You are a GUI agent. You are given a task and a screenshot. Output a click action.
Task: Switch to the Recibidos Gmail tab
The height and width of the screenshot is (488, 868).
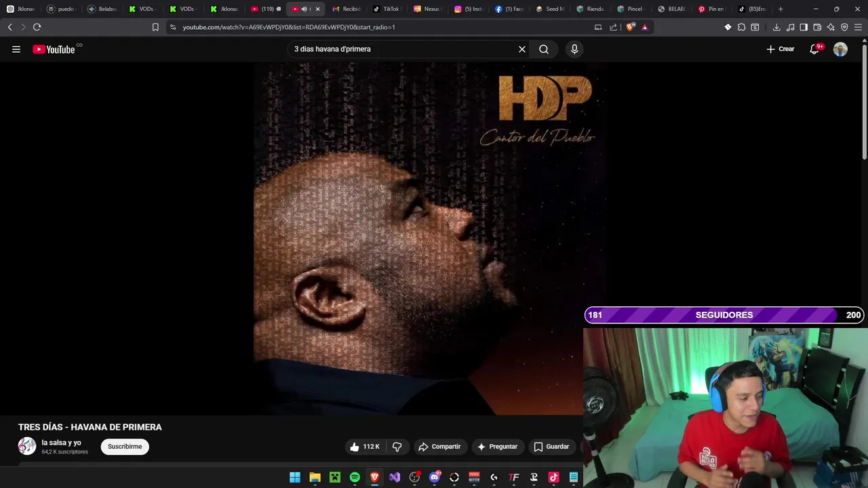(x=347, y=9)
